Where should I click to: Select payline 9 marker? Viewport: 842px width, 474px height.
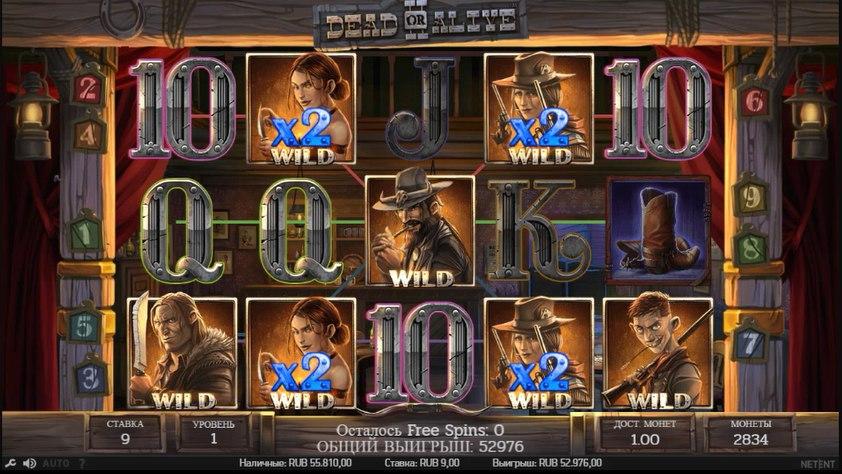tap(751, 198)
